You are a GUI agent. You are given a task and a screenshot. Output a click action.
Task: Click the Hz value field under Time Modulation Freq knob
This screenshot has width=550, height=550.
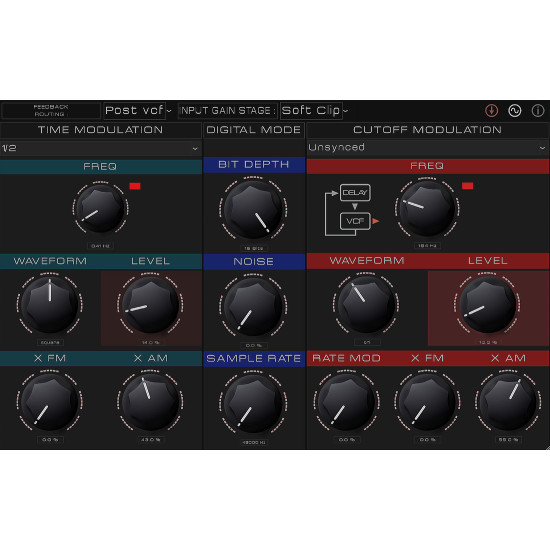(x=100, y=246)
